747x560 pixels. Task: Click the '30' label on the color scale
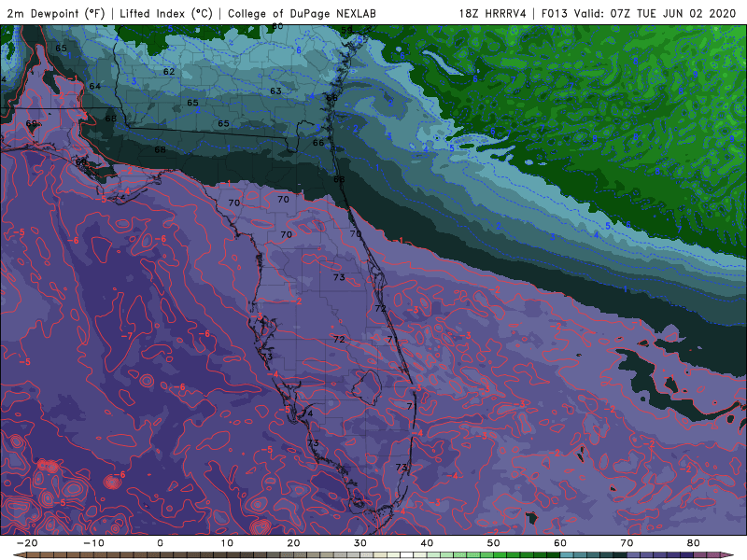[360, 543]
